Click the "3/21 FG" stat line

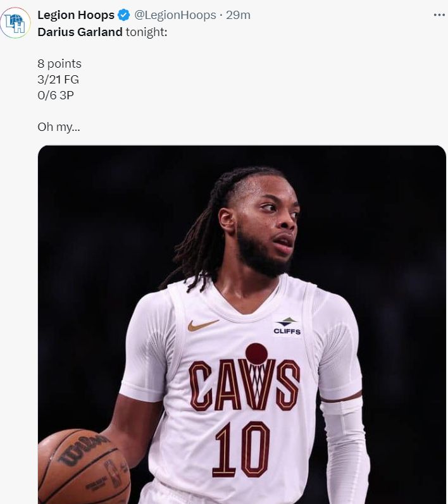(58, 80)
